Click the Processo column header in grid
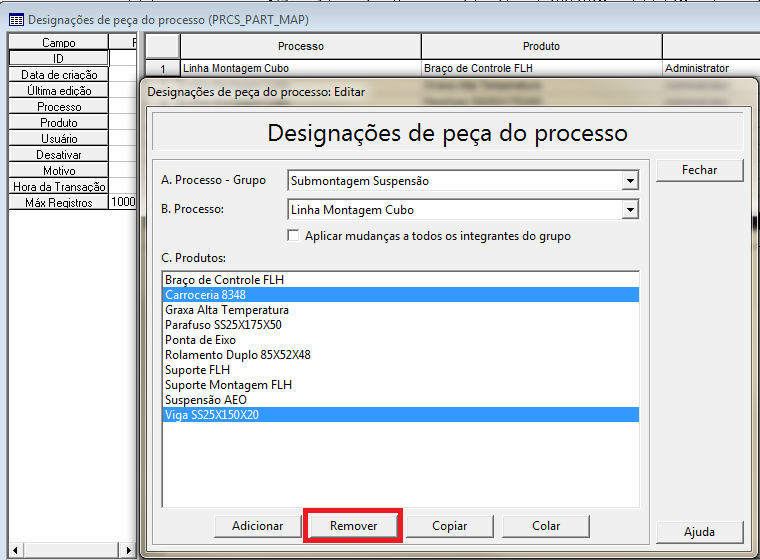The width and height of the screenshot is (760, 560). pos(301,47)
